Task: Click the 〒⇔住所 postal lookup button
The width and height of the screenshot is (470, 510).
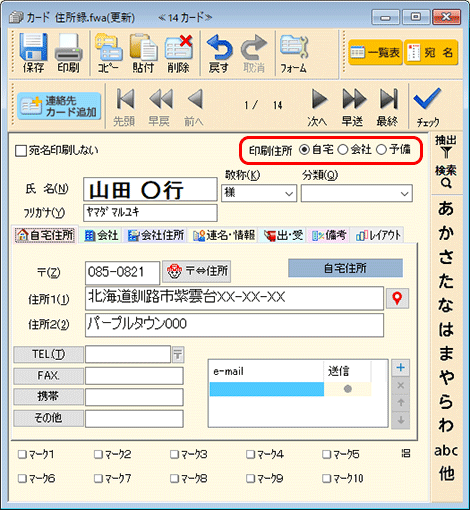Action: pos(196,271)
